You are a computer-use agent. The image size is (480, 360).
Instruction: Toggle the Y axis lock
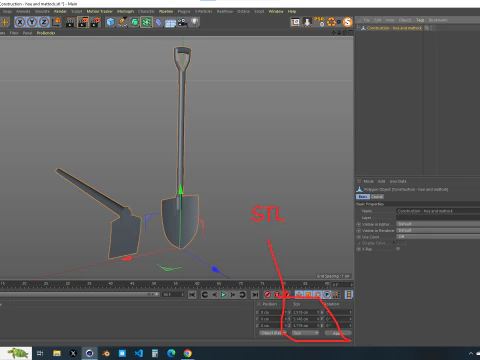[x=32, y=22]
